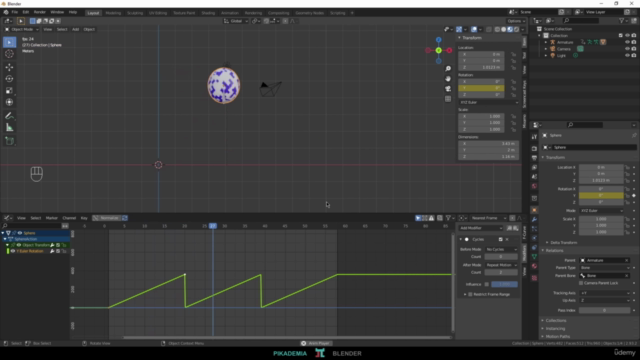
Task: Open the Material properties tab icon
Action: [534, 266]
